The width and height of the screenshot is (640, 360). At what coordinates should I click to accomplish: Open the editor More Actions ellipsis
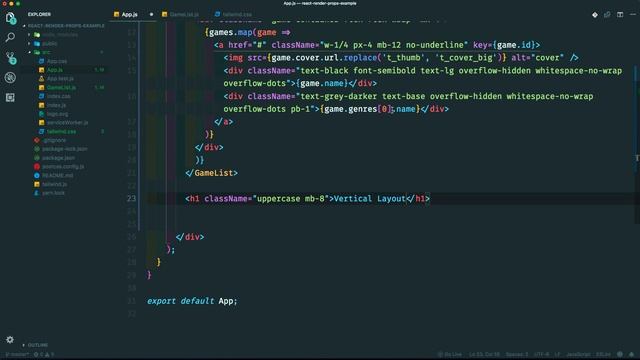633,15
